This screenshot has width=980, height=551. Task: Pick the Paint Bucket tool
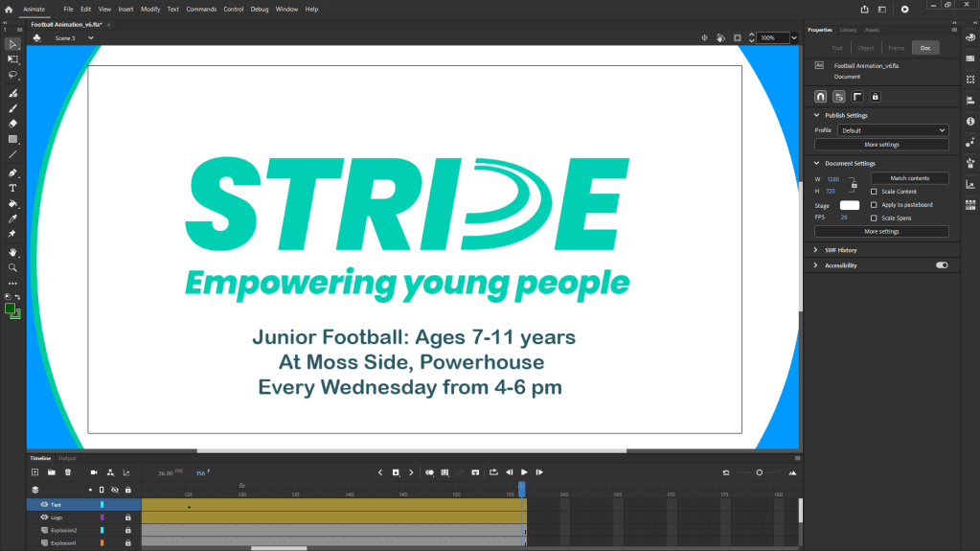[x=12, y=204]
